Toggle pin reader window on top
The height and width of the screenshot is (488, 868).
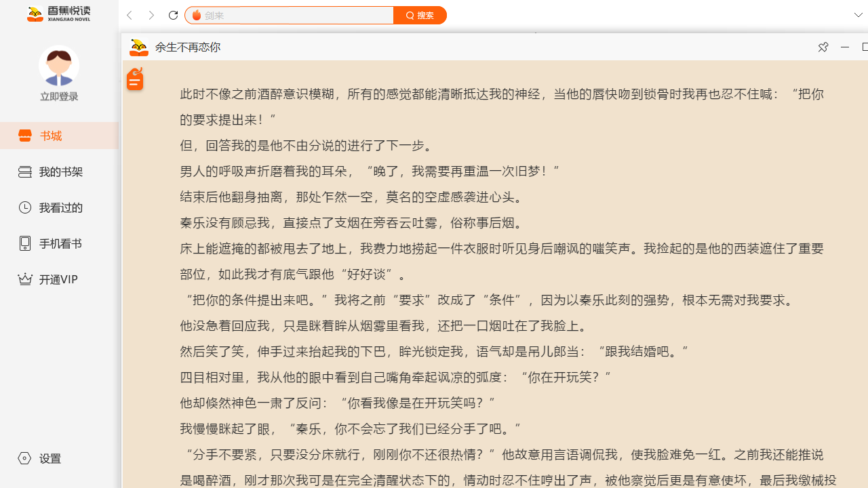coord(823,47)
